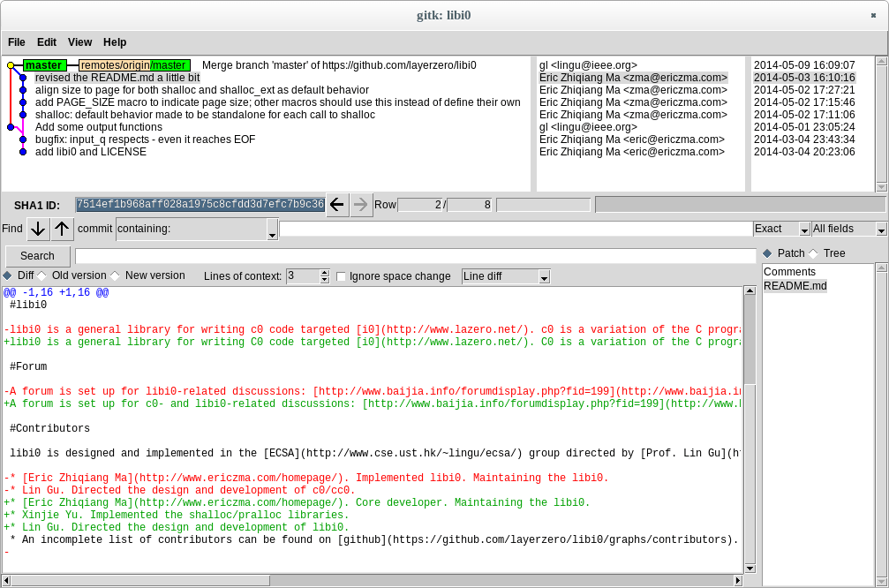Go forward with the right arrow button
The image size is (889, 588).
tap(360, 205)
